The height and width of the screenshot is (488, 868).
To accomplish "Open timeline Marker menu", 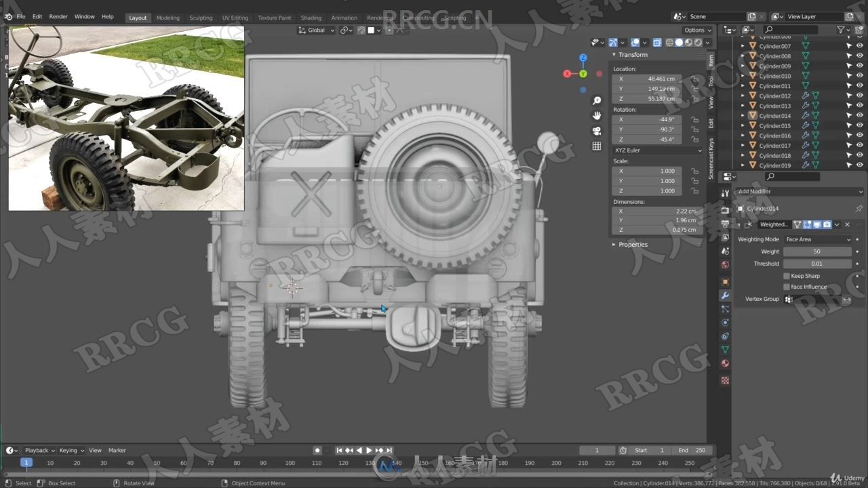I will pyautogui.click(x=117, y=450).
